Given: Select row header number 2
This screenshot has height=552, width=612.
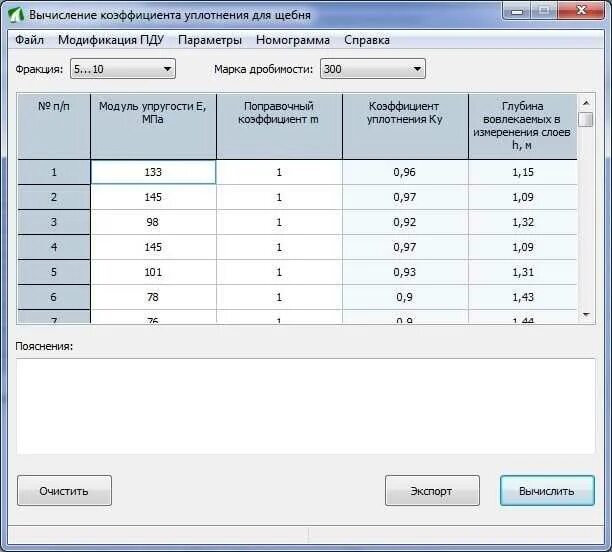Looking at the screenshot, I should point(54,197).
